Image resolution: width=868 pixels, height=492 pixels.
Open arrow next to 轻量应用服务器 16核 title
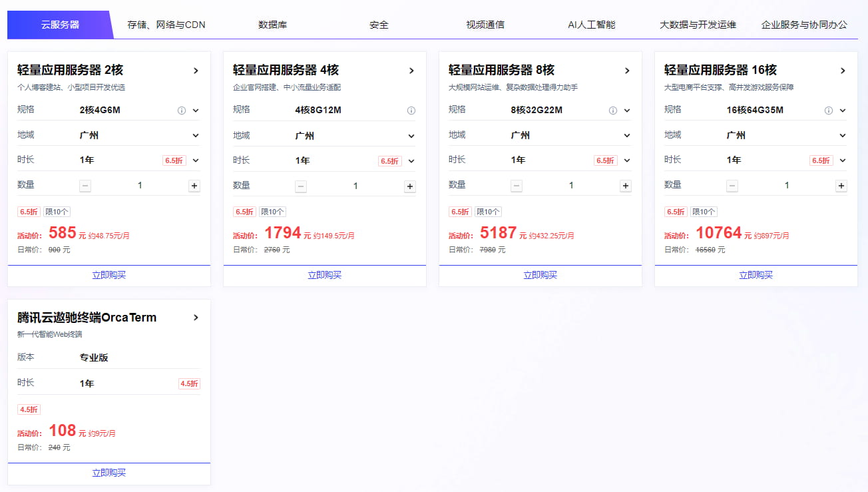(x=843, y=71)
